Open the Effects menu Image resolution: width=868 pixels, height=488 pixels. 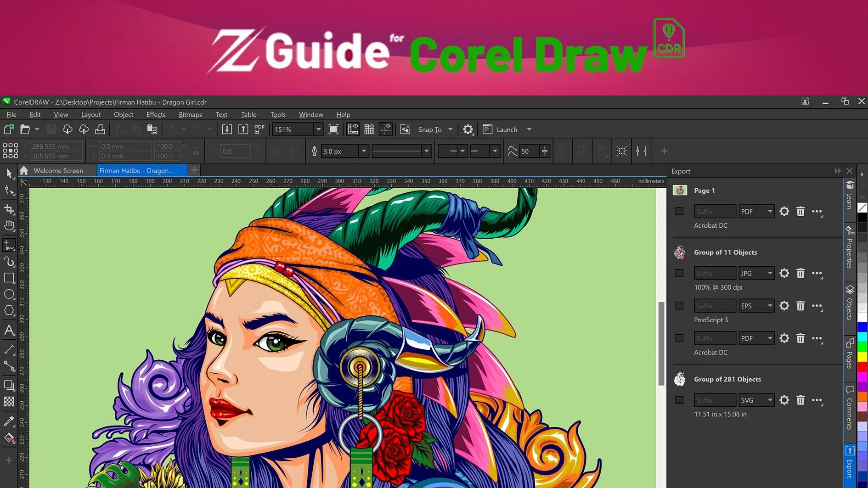click(x=156, y=114)
